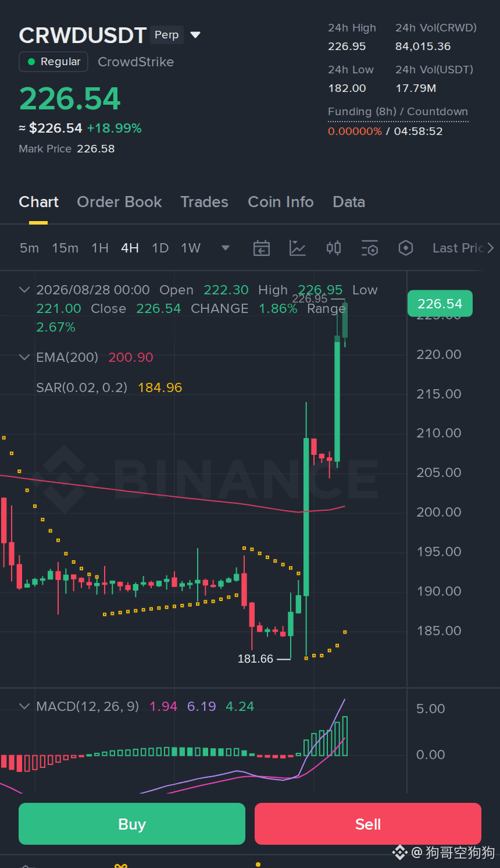Tap the Funding (8h) / Countdown label
This screenshot has width=500, height=868.
398,112
